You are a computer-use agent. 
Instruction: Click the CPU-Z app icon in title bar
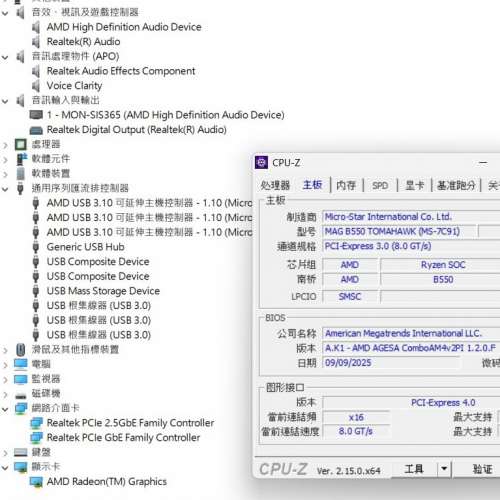click(x=261, y=163)
